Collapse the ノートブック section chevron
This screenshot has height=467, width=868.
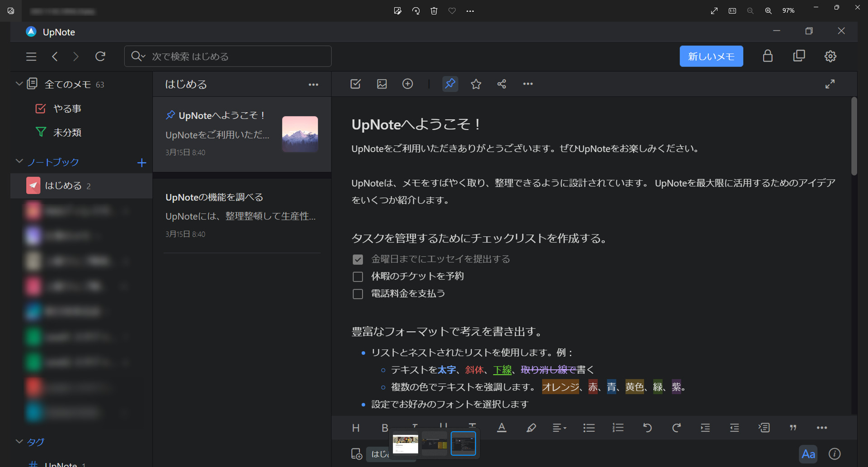(x=19, y=162)
